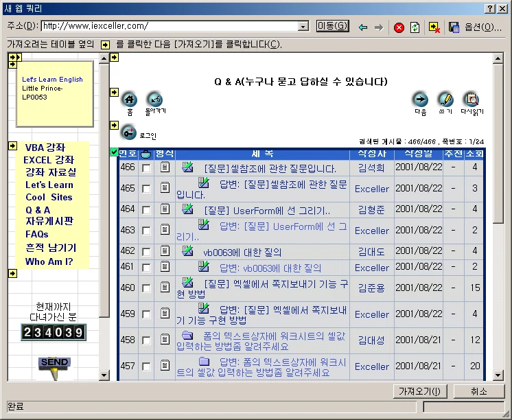Screen dimensions: 512x420
Task: Open post '[질문]셀참조에 관한 질문입니다.'
Action: [x=270, y=169]
